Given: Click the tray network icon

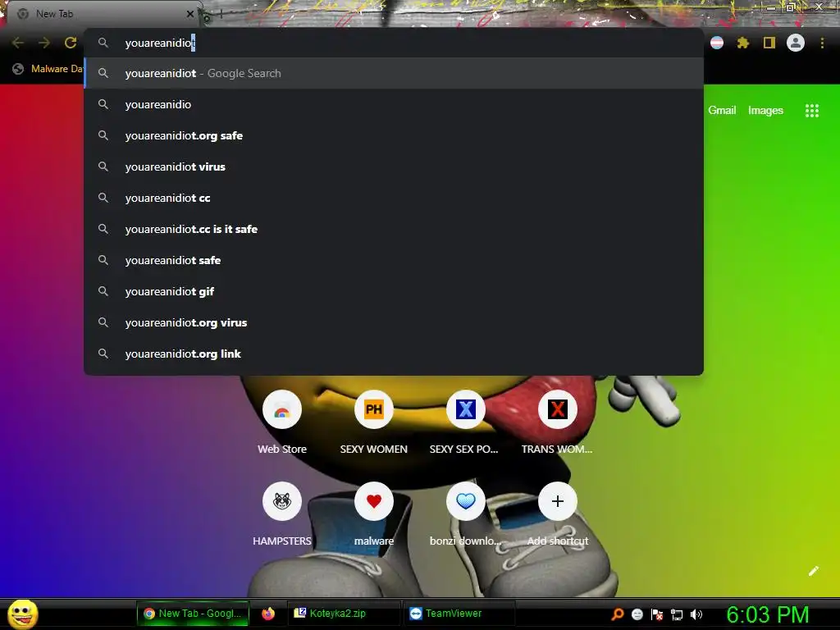Looking at the screenshot, I should point(677,614).
